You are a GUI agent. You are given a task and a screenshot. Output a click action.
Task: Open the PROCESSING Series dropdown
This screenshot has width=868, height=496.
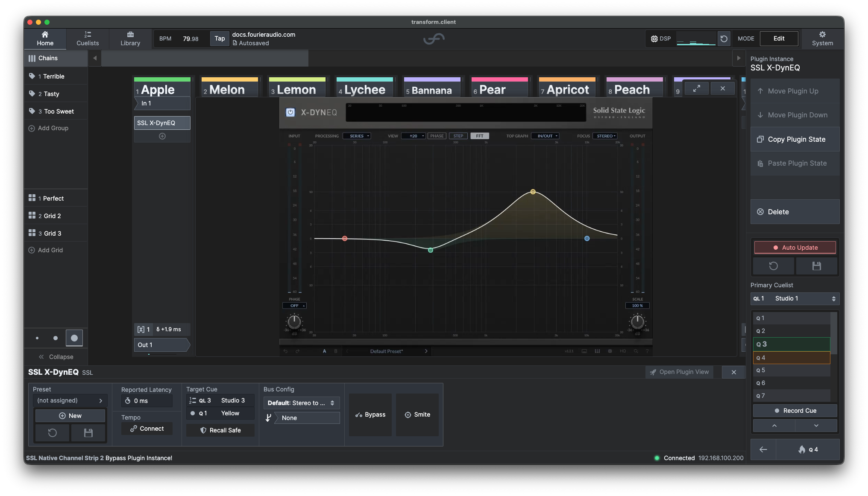[357, 136]
